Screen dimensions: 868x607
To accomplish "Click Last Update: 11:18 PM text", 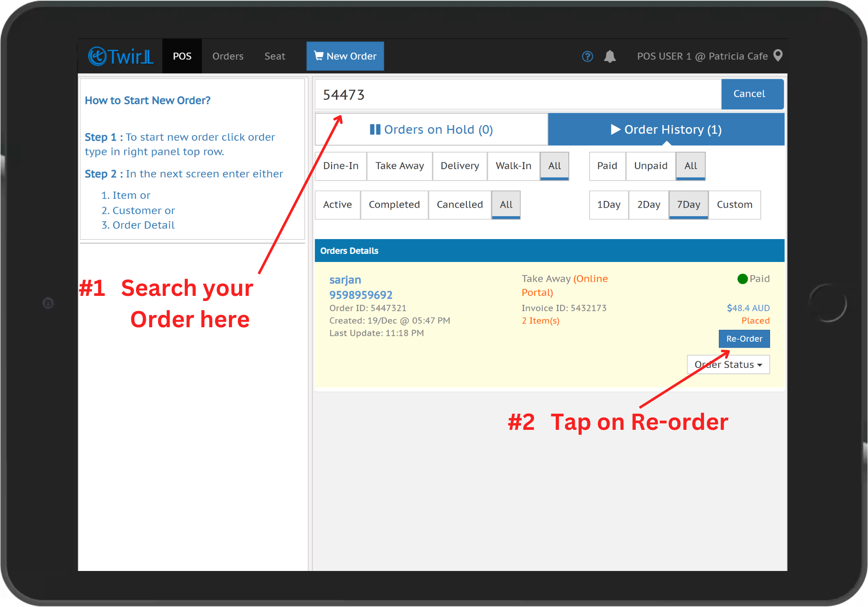I will click(376, 333).
